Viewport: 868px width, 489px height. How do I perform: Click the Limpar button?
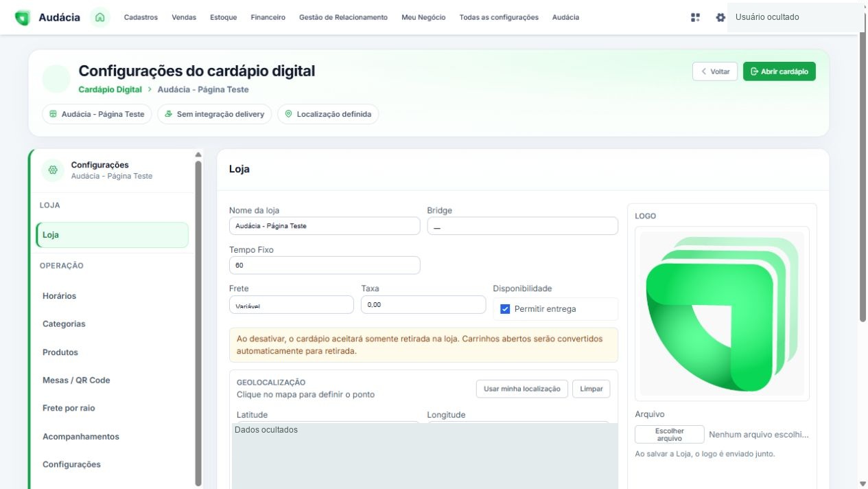tap(591, 389)
